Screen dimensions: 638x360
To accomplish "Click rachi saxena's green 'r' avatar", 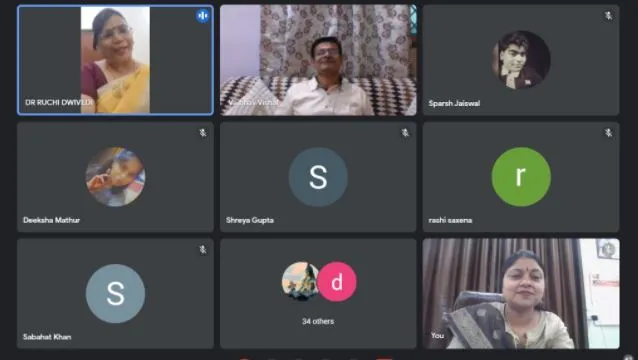I will click(521, 177).
